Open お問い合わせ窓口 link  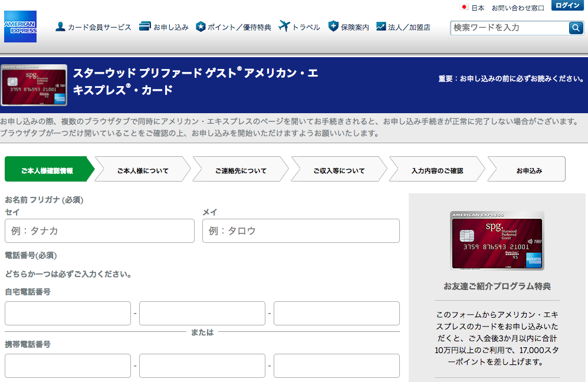[x=518, y=8]
